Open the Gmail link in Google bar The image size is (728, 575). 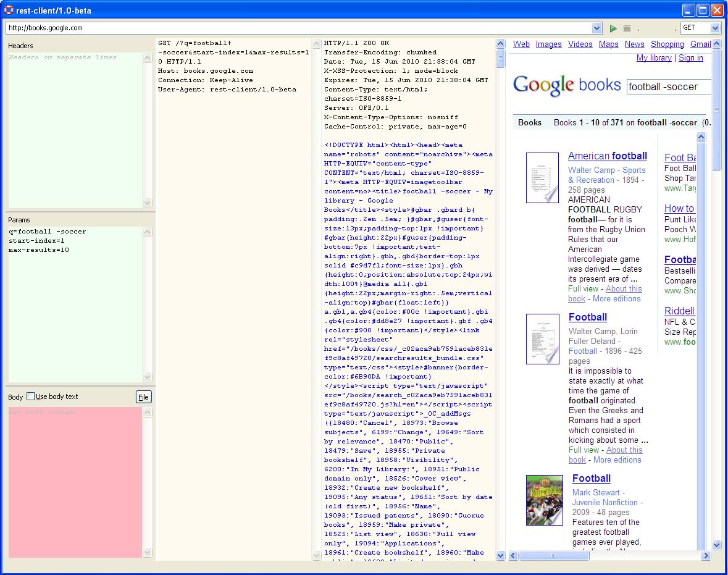coord(701,44)
